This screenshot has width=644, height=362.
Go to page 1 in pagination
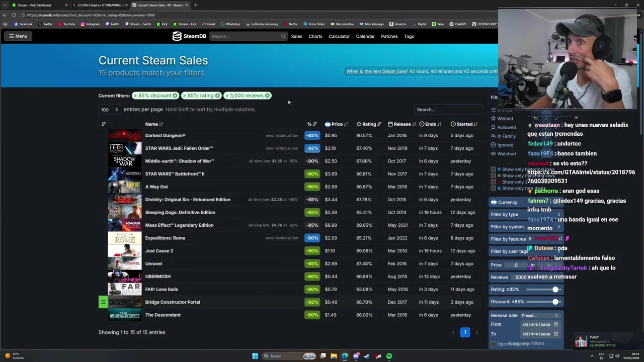click(x=465, y=332)
